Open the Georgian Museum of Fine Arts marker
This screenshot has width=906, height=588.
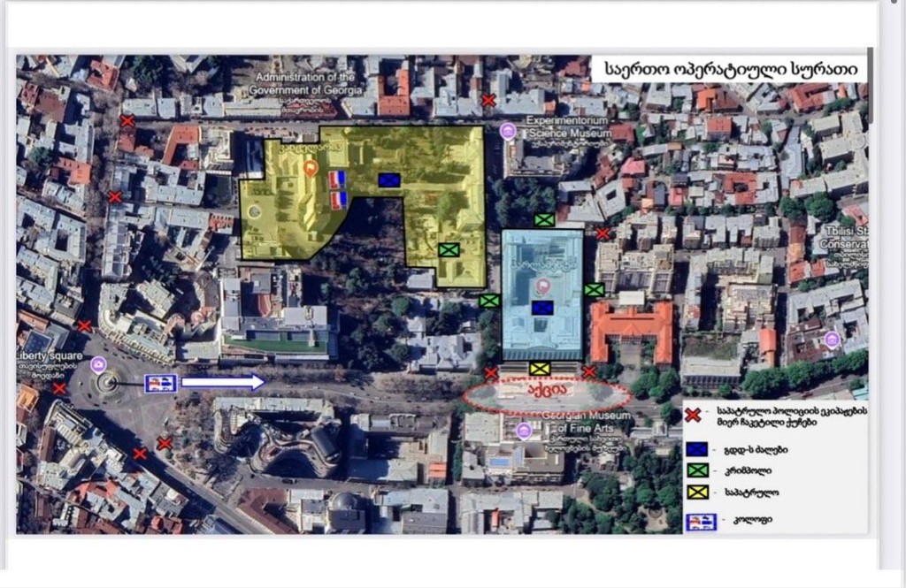(x=524, y=431)
